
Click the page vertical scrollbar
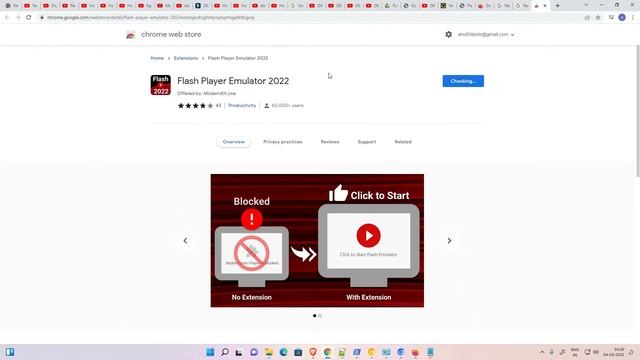(x=637, y=111)
